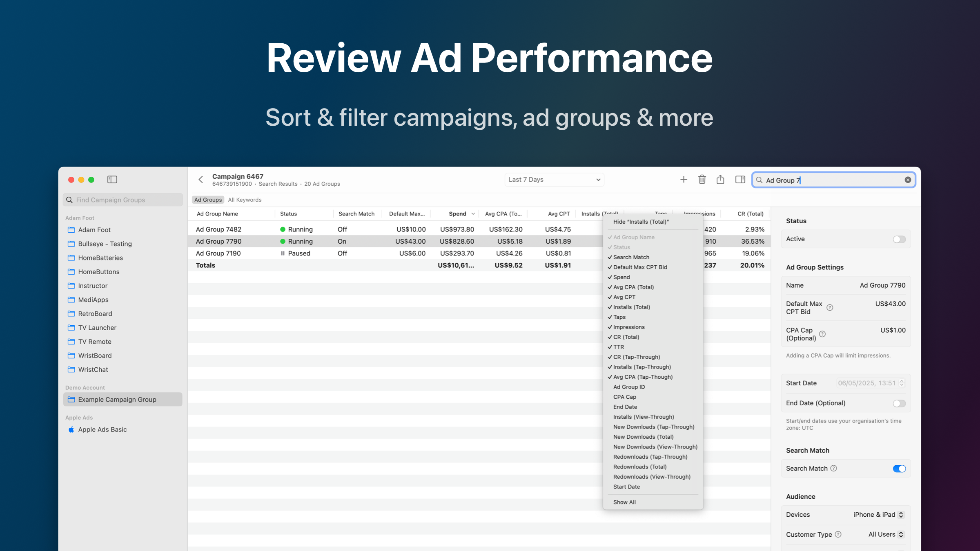Click the help icon beside Search Match

click(834, 469)
